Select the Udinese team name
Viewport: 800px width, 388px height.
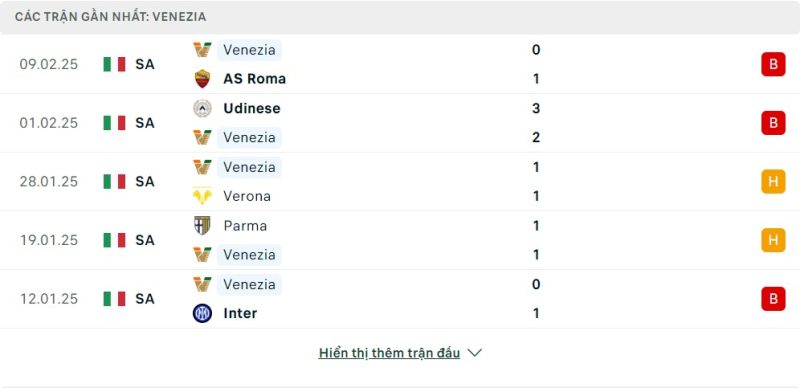point(252,108)
